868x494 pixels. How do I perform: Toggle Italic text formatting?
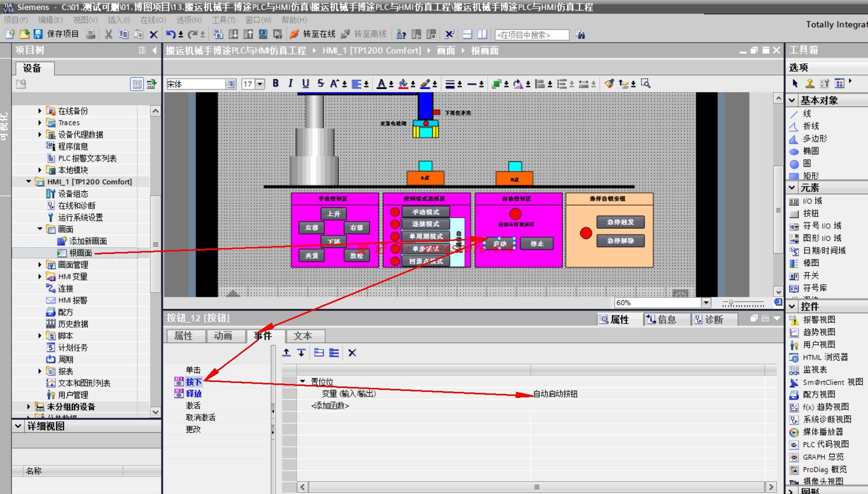point(290,84)
